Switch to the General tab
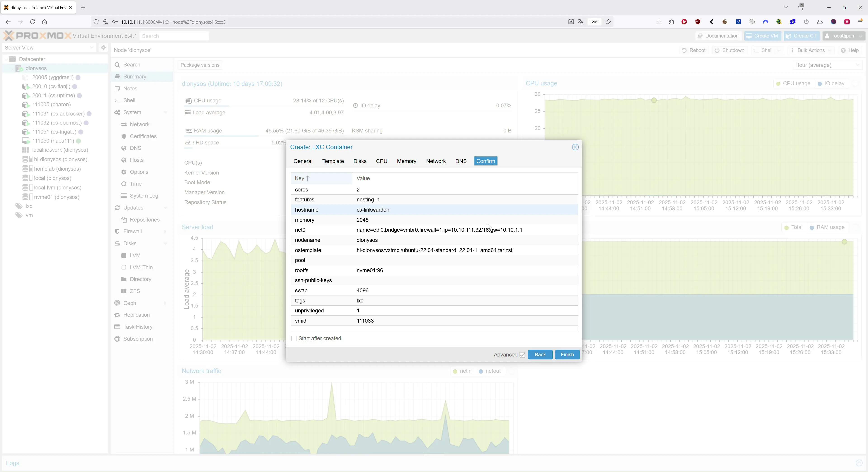Screen dimensions: 868x472 [303, 161]
